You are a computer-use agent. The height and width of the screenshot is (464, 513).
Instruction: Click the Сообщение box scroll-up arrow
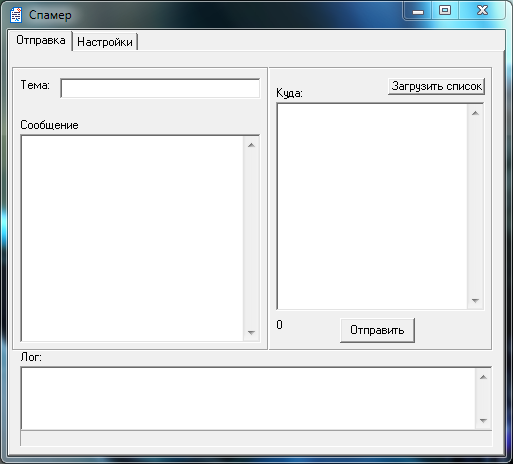pos(252,145)
